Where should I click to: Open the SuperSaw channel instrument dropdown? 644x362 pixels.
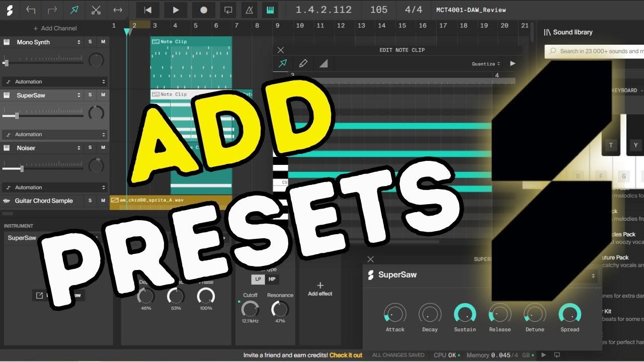tap(78, 95)
